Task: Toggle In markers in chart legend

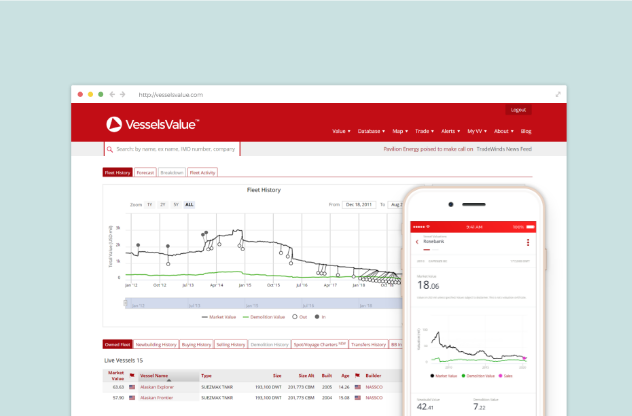Action: pyautogui.click(x=320, y=317)
